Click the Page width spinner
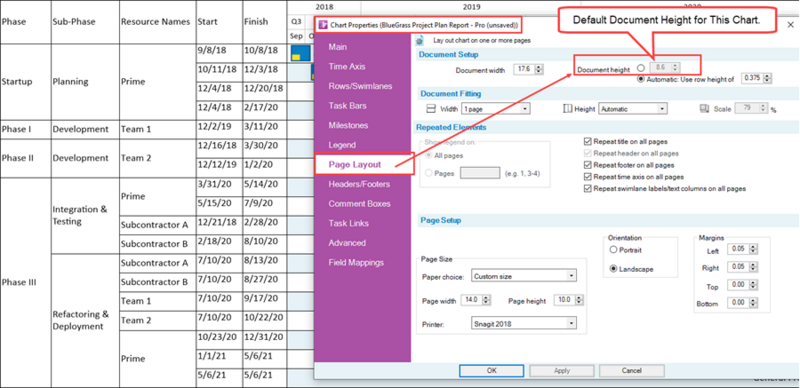 [x=487, y=300]
